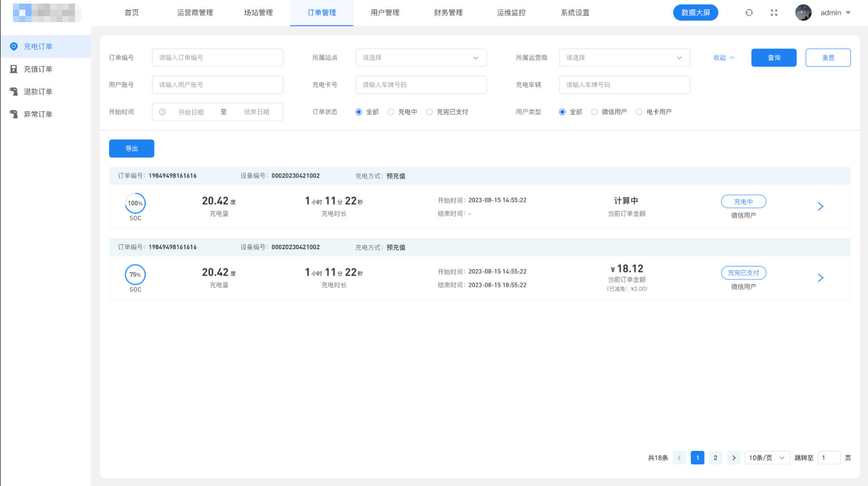Open the admin account menu arrow
Screen dimensions: 868x486
pos(848,13)
